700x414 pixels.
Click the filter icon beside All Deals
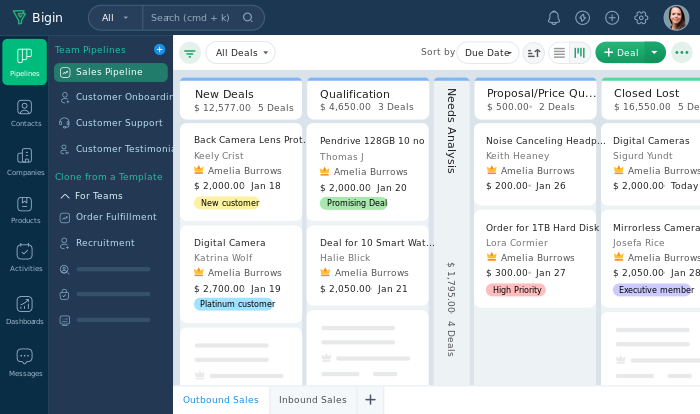pyautogui.click(x=189, y=53)
